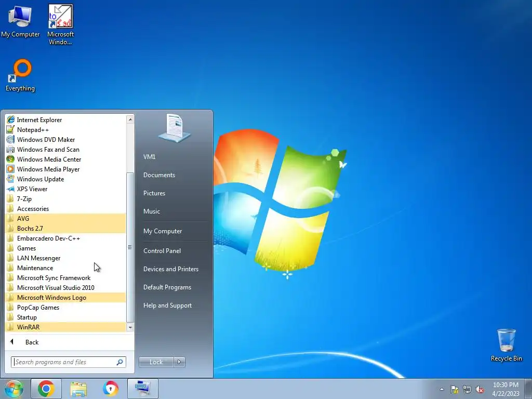
Task: Open Windows Update
Action: (65, 179)
